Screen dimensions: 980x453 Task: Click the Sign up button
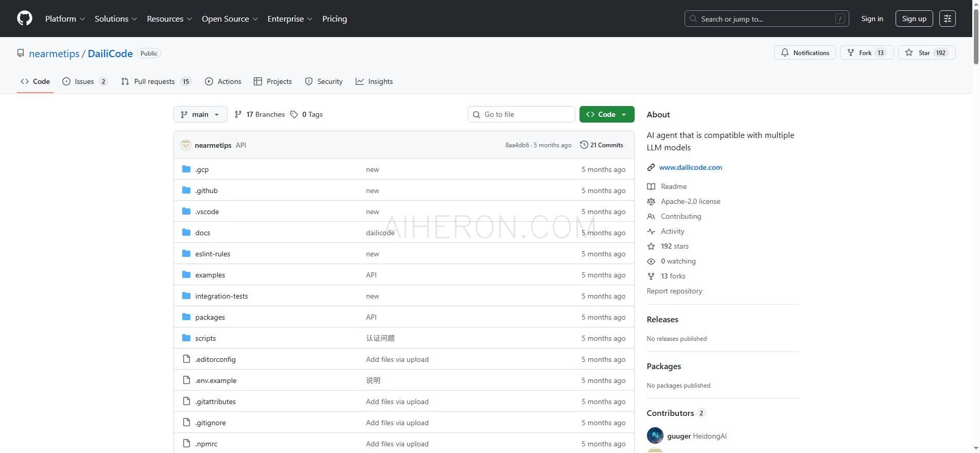914,19
